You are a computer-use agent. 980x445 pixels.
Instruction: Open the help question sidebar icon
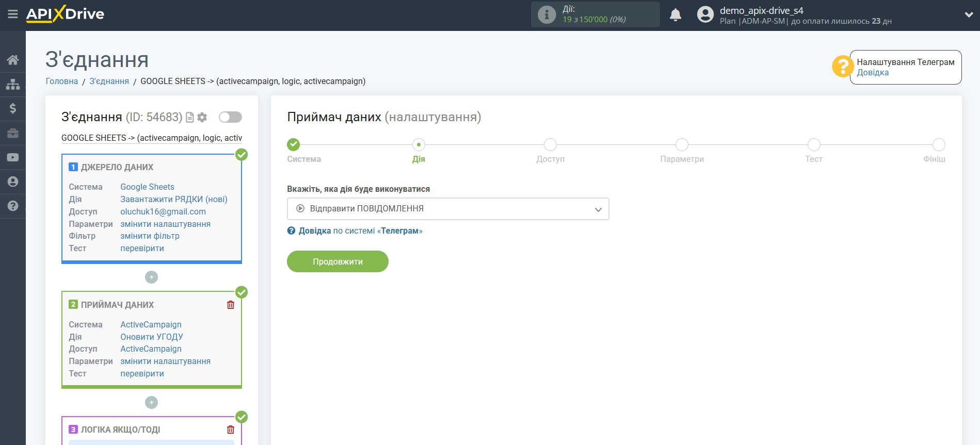tap(13, 206)
